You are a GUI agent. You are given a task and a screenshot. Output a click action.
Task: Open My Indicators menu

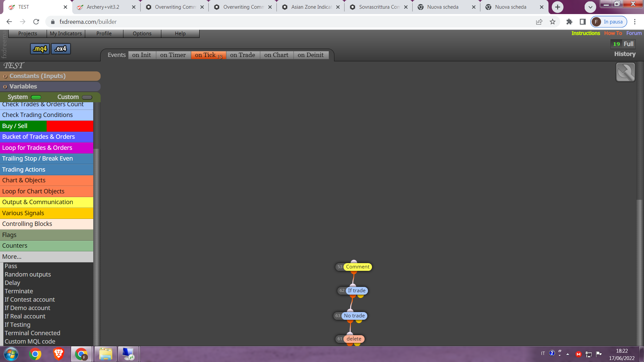(x=66, y=34)
